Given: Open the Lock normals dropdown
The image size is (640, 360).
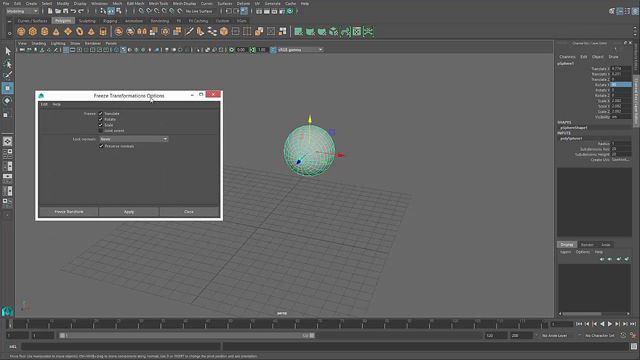Looking at the screenshot, I should tap(134, 139).
